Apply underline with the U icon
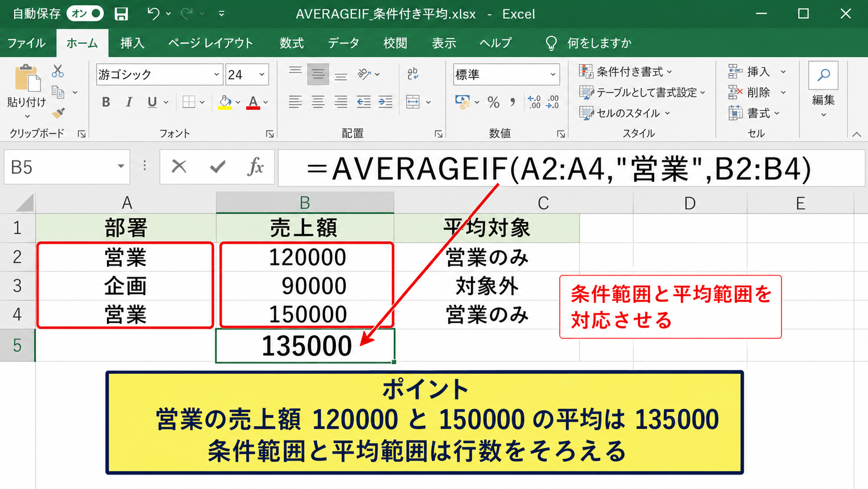Viewport: 868px width, 489px height. click(x=152, y=102)
